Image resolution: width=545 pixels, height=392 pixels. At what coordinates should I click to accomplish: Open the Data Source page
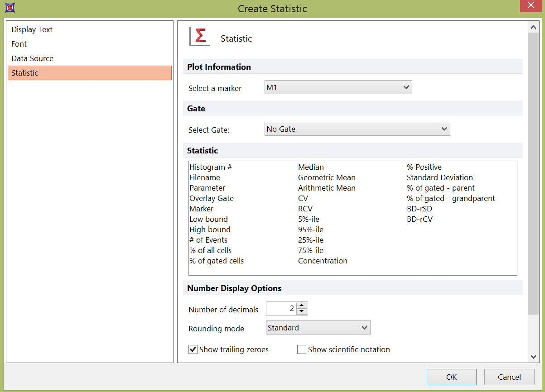point(33,58)
